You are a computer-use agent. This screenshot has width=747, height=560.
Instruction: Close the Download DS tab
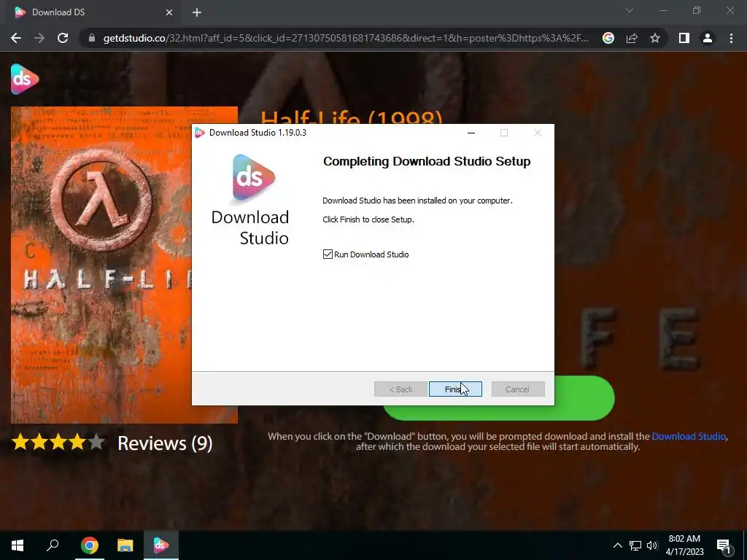[x=169, y=12]
